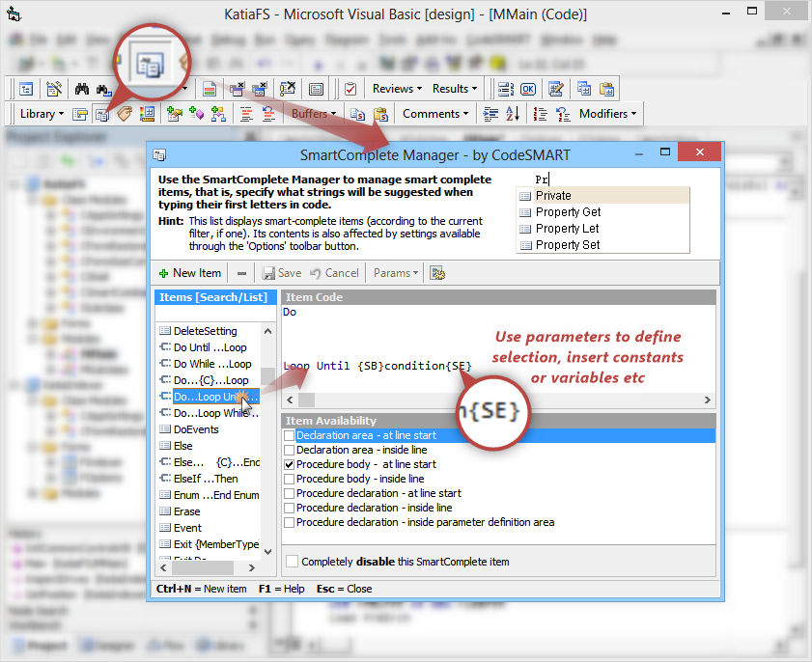This screenshot has width=812, height=662.
Task: Click the options gear icon beside Params
Action: [437, 273]
